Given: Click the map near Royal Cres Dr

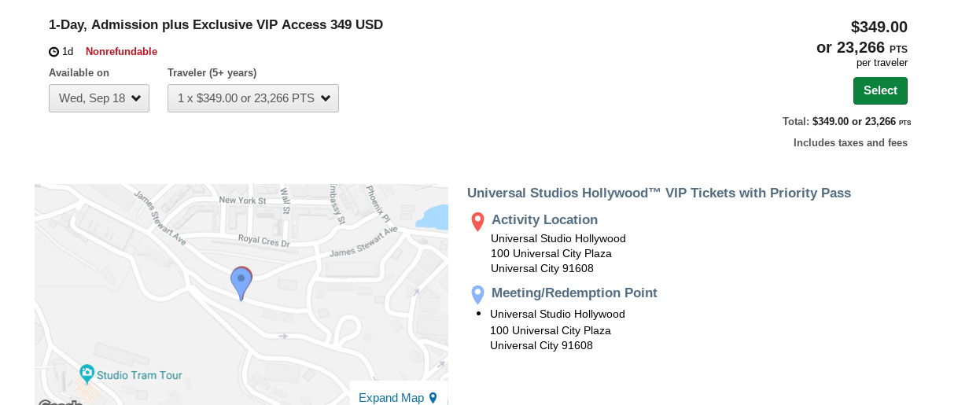Looking at the screenshot, I should (264, 241).
